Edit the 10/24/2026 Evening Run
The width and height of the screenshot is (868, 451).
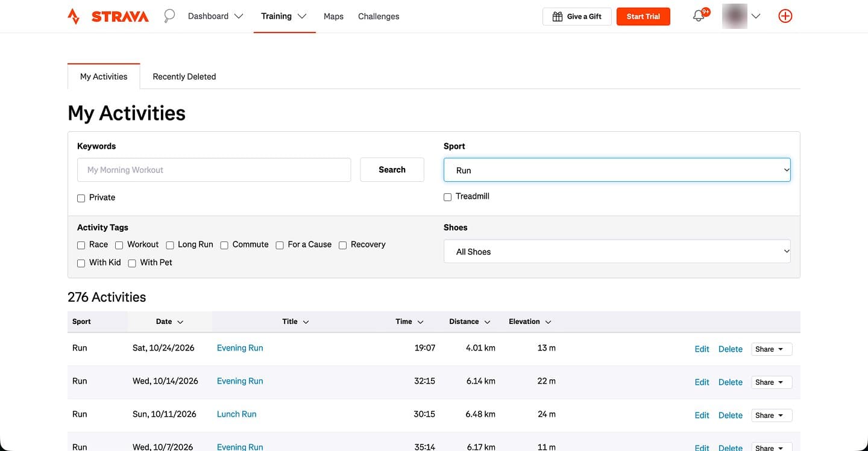click(x=702, y=349)
